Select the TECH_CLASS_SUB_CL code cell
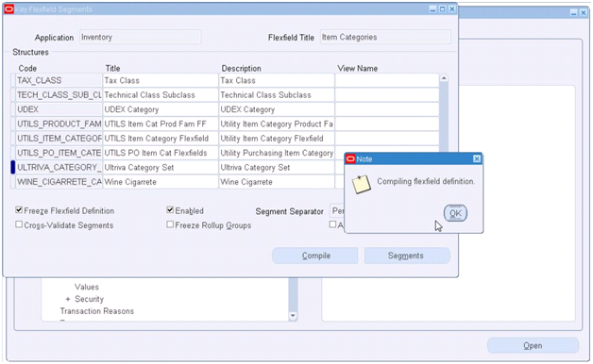 (x=59, y=95)
